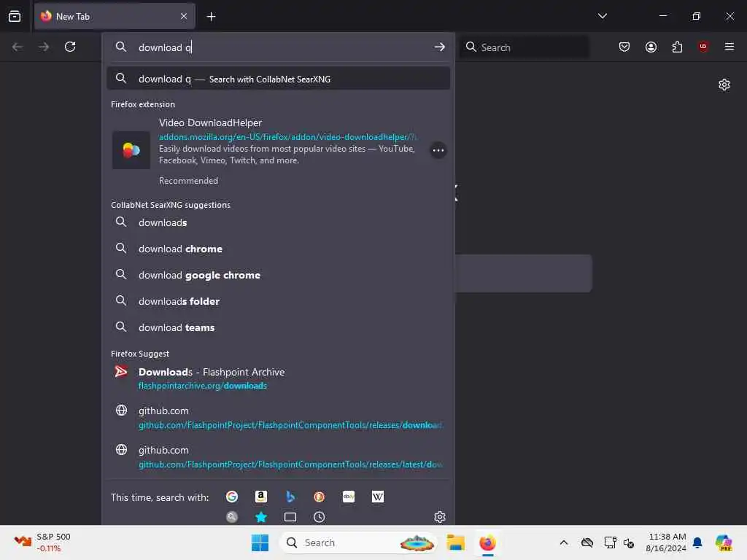Search bookmarks only via star icon
Viewport: 747px width, 560px height.
tap(261, 517)
